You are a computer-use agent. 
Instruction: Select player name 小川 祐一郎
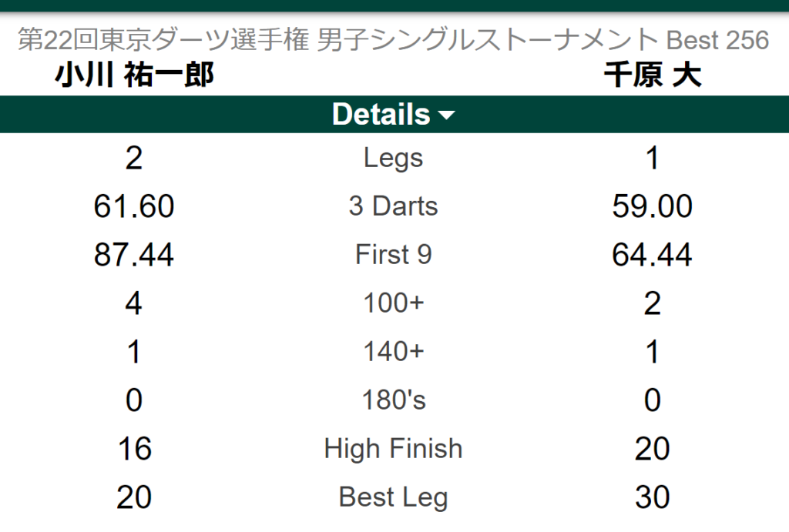[134, 75]
